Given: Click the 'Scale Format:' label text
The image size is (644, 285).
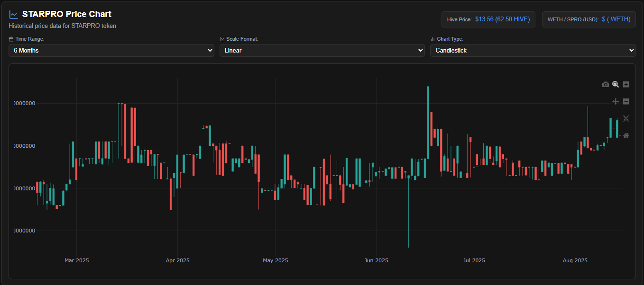Looking at the screenshot, I should (242, 39).
